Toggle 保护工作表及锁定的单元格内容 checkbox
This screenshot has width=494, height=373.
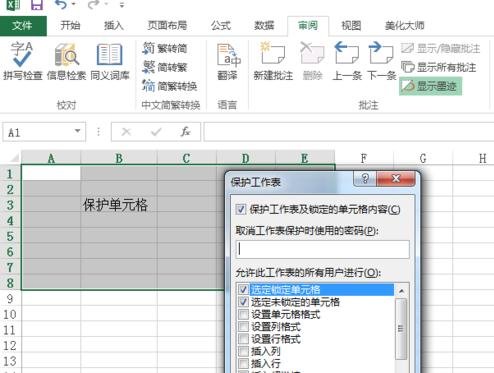(x=241, y=209)
